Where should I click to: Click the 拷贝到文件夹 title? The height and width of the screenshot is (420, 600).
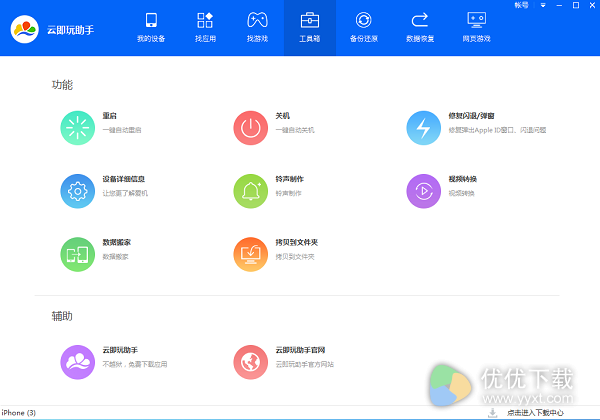297,242
